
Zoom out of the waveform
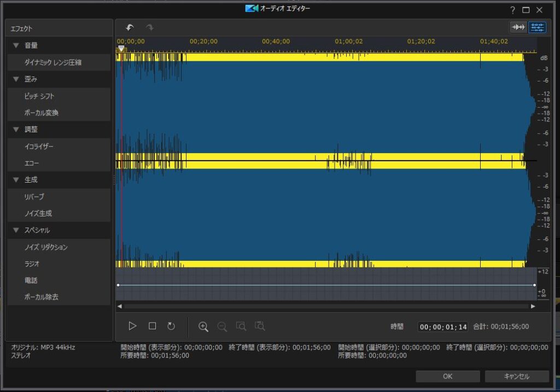pyautogui.click(x=222, y=326)
